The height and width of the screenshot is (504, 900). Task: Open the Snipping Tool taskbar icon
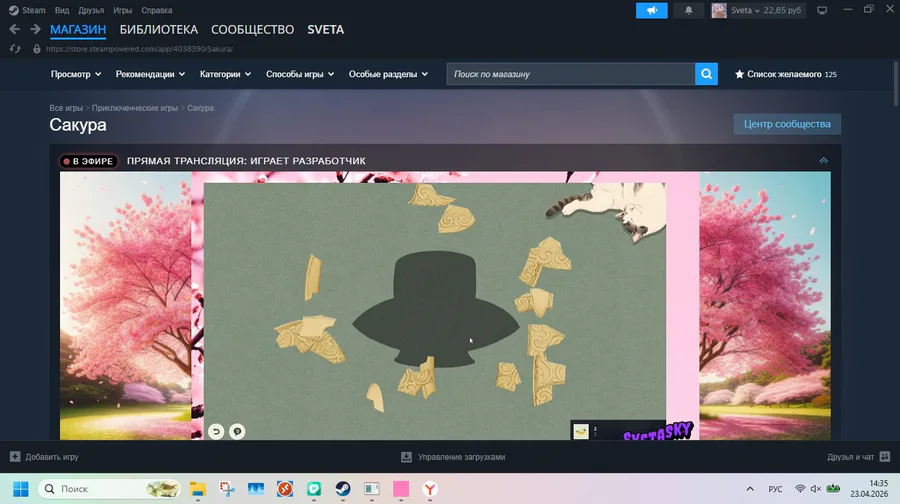(227, 489)
